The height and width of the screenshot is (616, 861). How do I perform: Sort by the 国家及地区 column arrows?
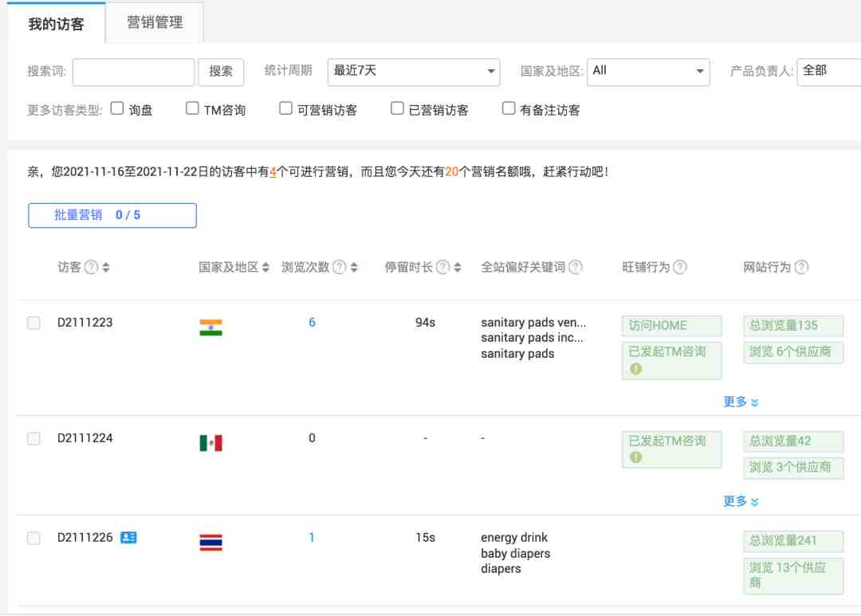pyautogui.click(x=265, y=268)
